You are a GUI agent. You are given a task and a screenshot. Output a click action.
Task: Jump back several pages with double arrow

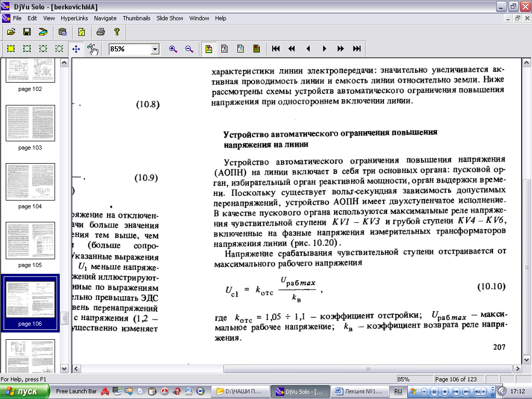point(292,49)
